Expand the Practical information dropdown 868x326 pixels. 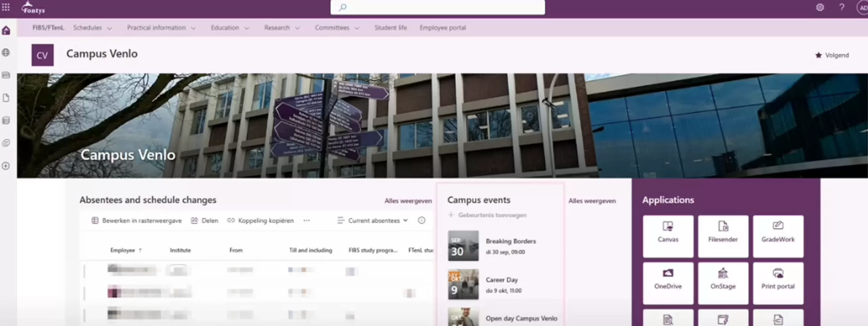pos(161,28)
